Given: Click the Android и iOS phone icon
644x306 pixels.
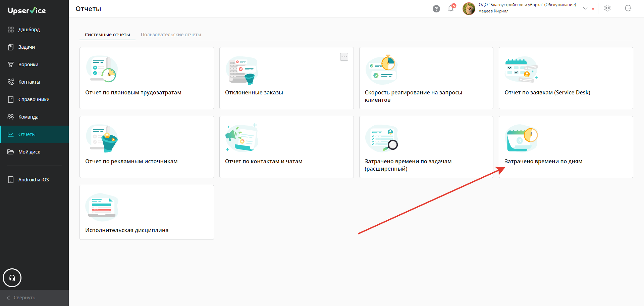Looking at the screenshot, I should pyautogui.click(x=11, y=180).
